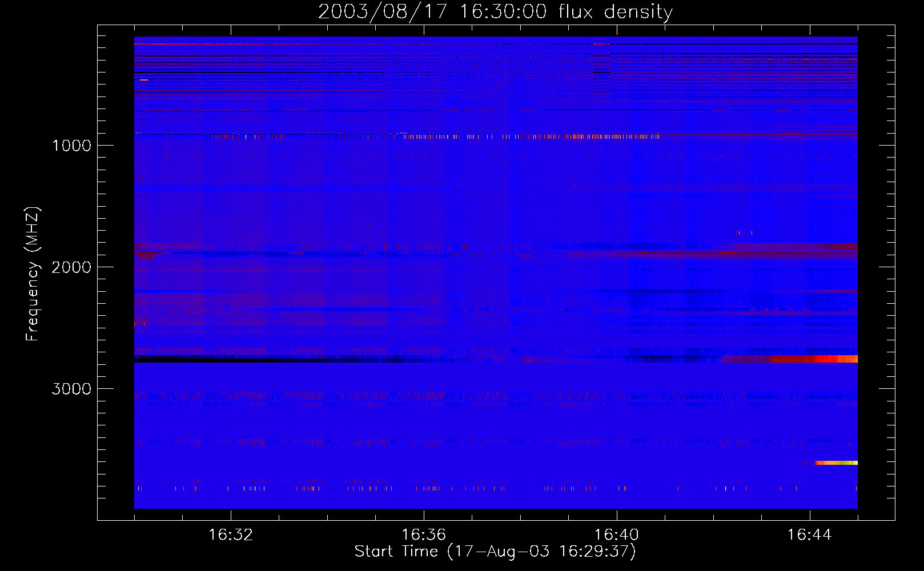The height and width of the screenshot is (571, 924).
Task: Click the 16:44 time tick label
Action: 810,534
